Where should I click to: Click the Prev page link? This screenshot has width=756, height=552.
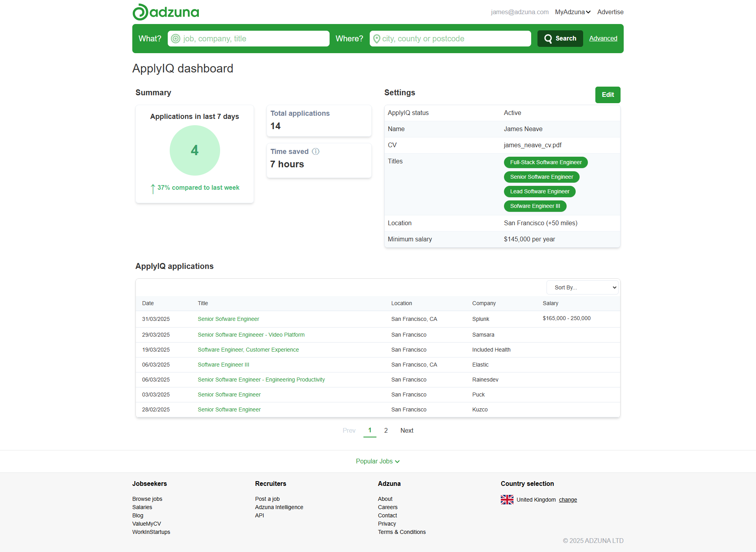pos(349,430)
